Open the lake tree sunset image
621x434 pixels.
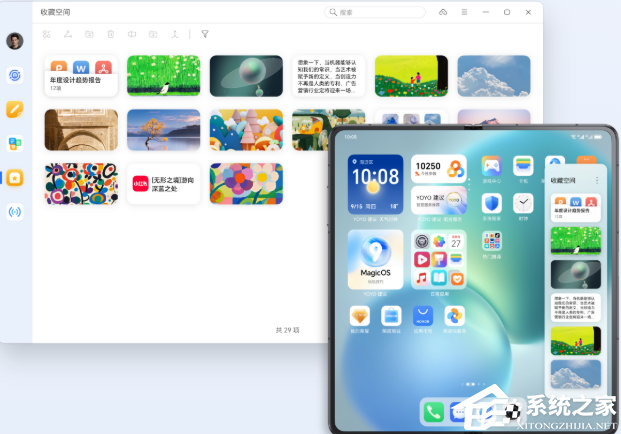(x=164, y=130)
